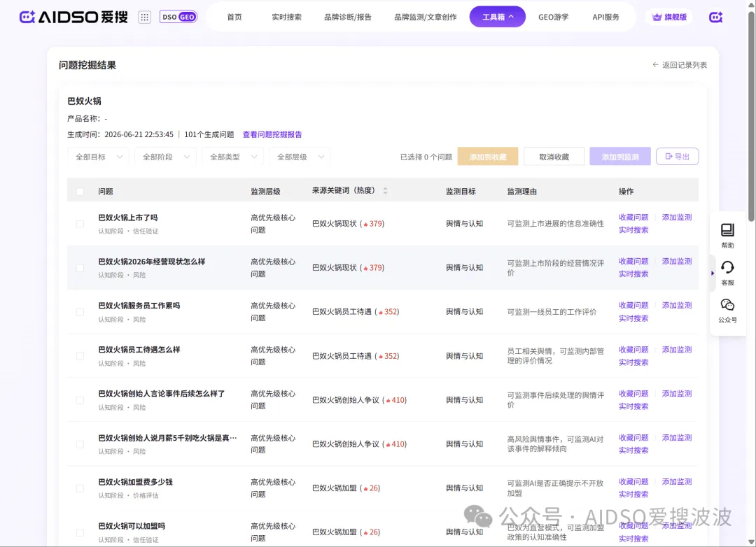Click 添加监测 for 服务员工作累吗 row
The image size is (756, 547).
pyautogui.click(x=677, y=305)
